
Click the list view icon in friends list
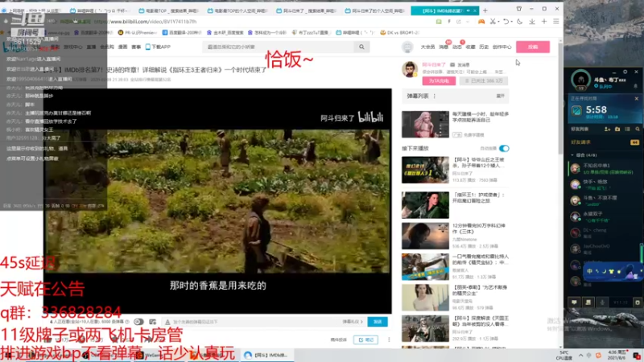coord(627,129)
